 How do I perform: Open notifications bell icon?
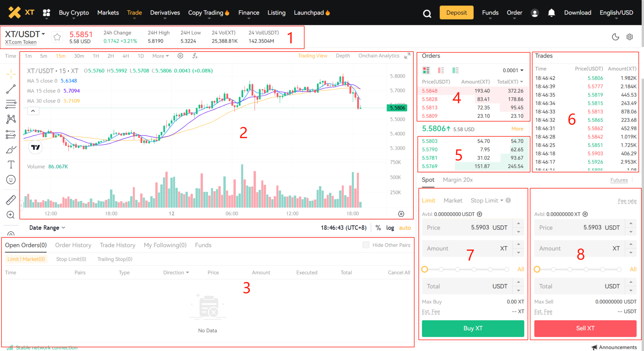pyautogui.click(x=551, y=12)
